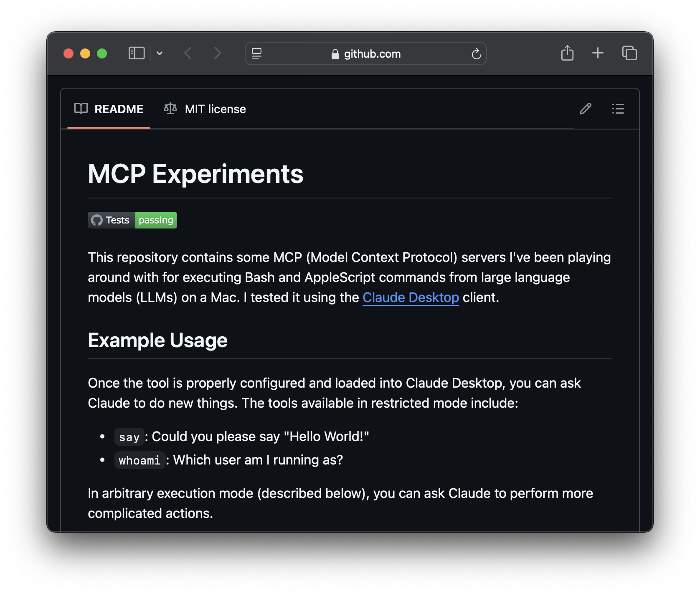
Task: Show the Reader view icon in address bar
Action: click(256, 53)
